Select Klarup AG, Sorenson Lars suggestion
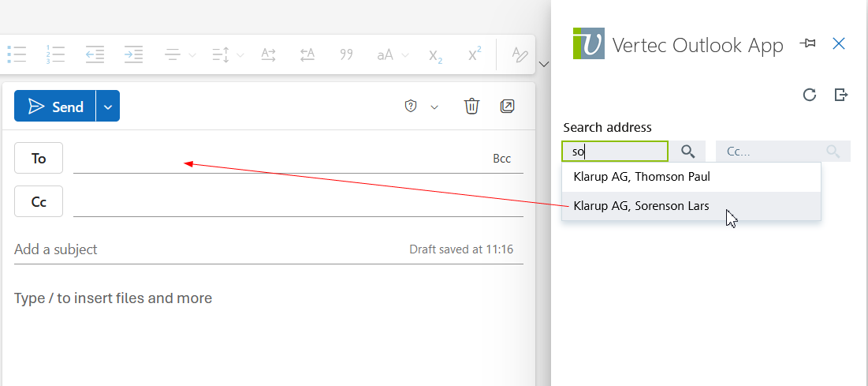This screenshot has width=868, height=386. (642, 206)
